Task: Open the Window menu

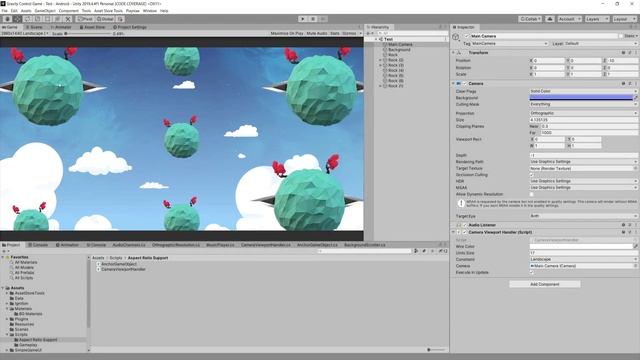Action: click(x=149, y=11)
